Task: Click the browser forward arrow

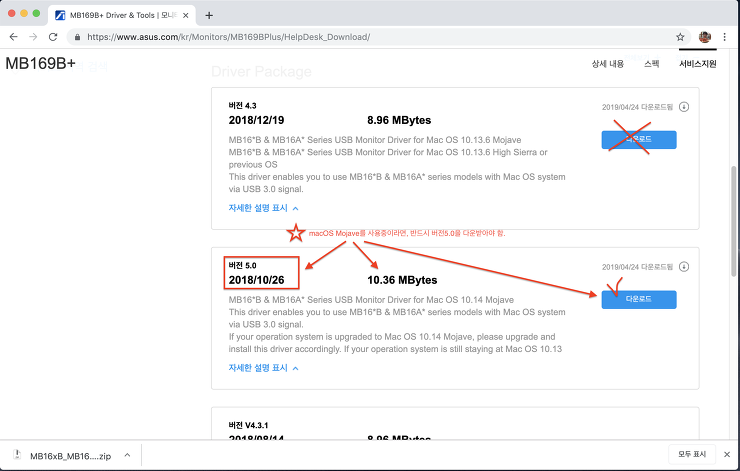Action: tap(33, 37)
